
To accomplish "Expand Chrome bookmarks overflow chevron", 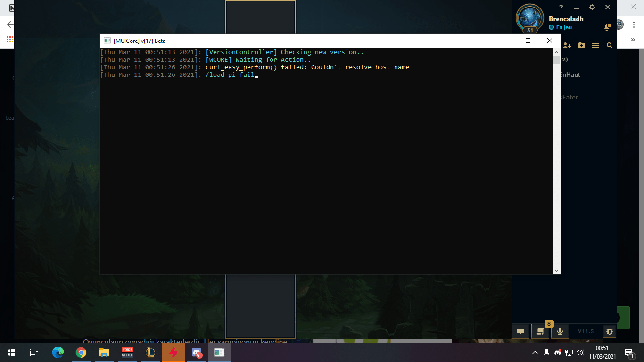I will click(634, 40).
